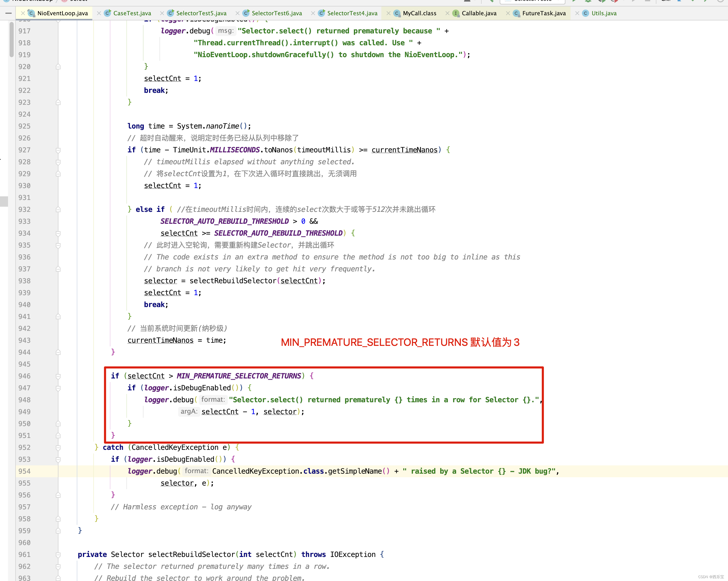Click the MIN_PREMATURE_SELECTOR_RETURNS constant on line 946
The width and height of the screenshot is (728, 581).
click(239, 376)
